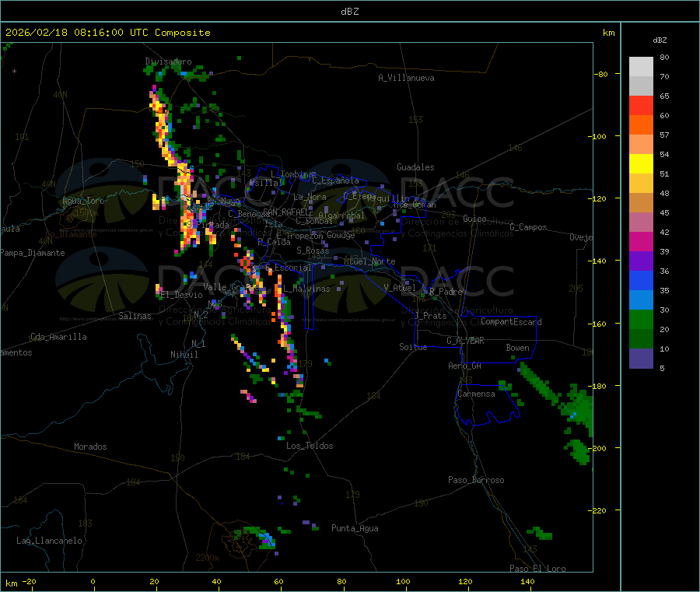Click the Soitue map label
700x592 pixels.
point(413,347)
